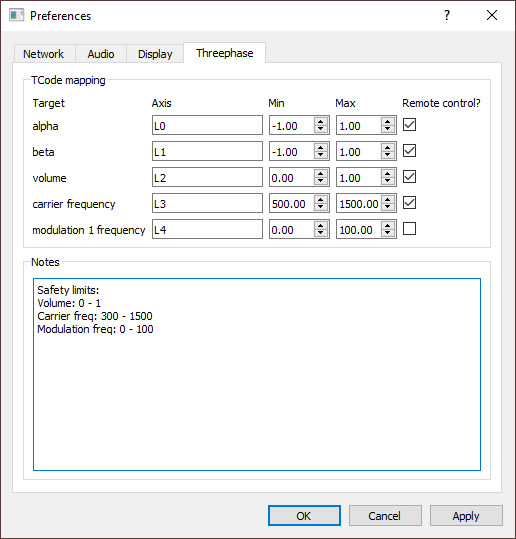
Task: Increment beta Min spinner up arrow
Action: pos(321,147)
